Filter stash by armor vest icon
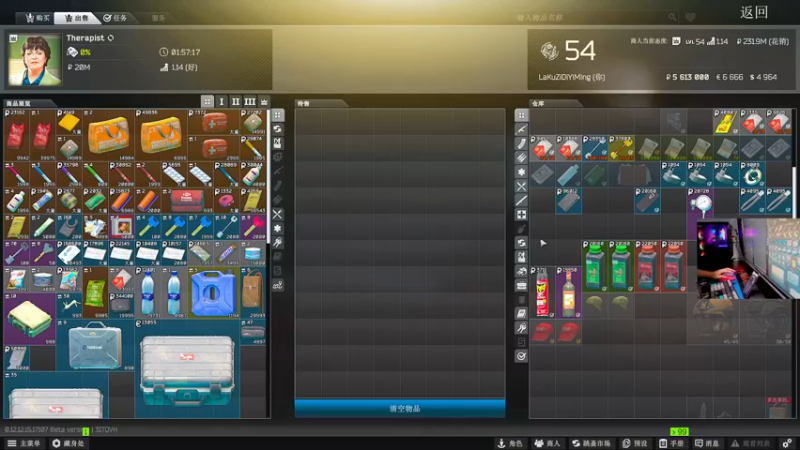 [521, 257]
